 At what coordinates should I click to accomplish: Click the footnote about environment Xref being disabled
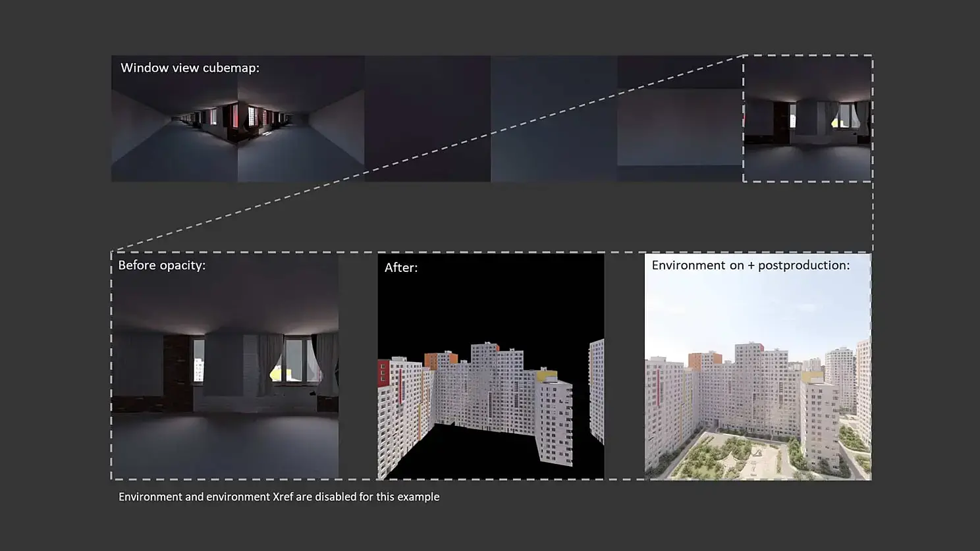coord(279,497)
